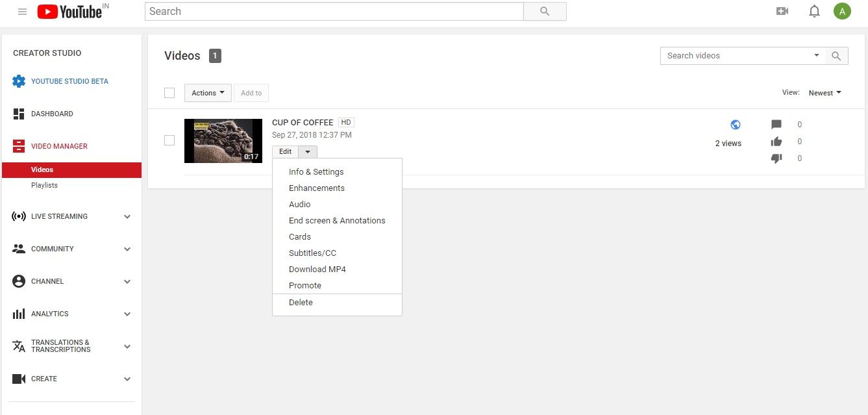The width and height of the screenshot is (868, 415).
Task: Click the Video Manager red icon
Action: tap(19, 146)
